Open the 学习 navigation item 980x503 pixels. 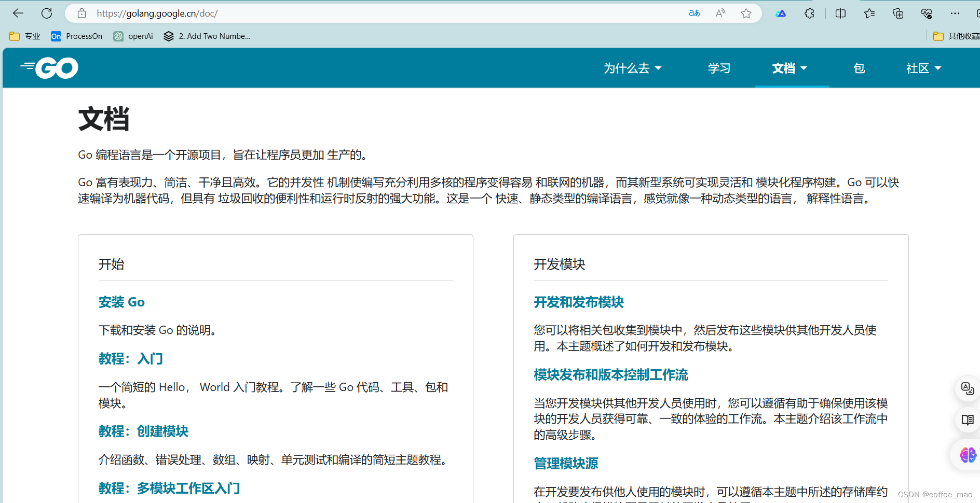point(719,68)
